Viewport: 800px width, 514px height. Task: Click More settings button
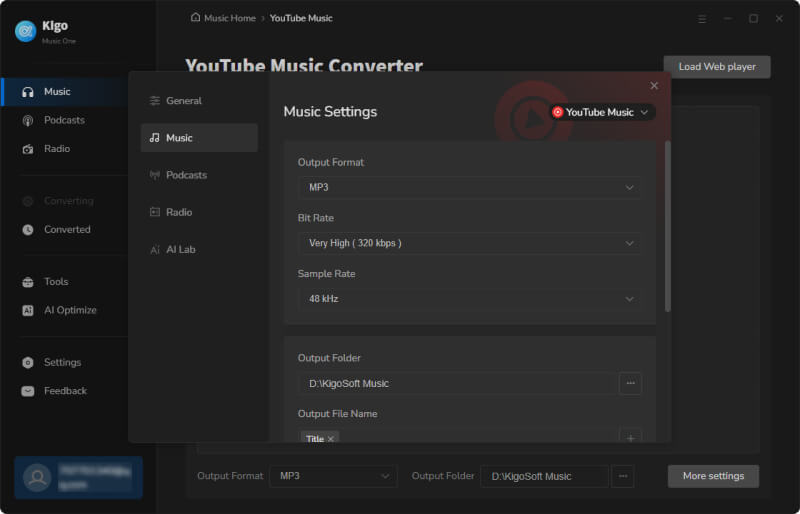click(x=713, y=476)
